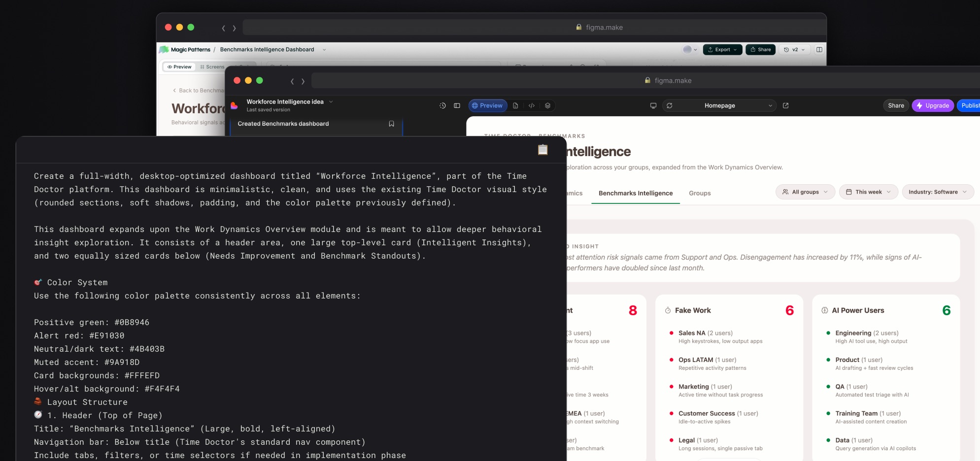Select the Preview tab in Magic Patterns
This screenshot has width=980, height=461.
point(179,66)
